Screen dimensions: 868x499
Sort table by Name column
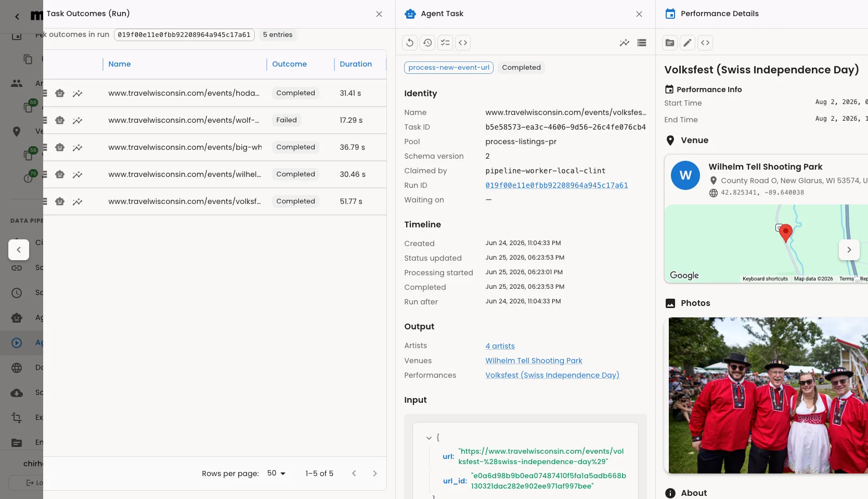[x=120, y=64]
